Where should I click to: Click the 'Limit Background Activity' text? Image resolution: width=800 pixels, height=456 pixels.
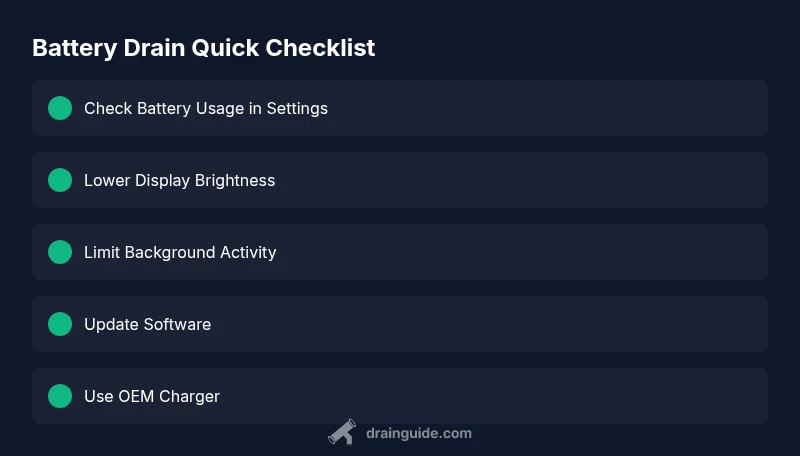pyautogui.click(x=180, y=252)
